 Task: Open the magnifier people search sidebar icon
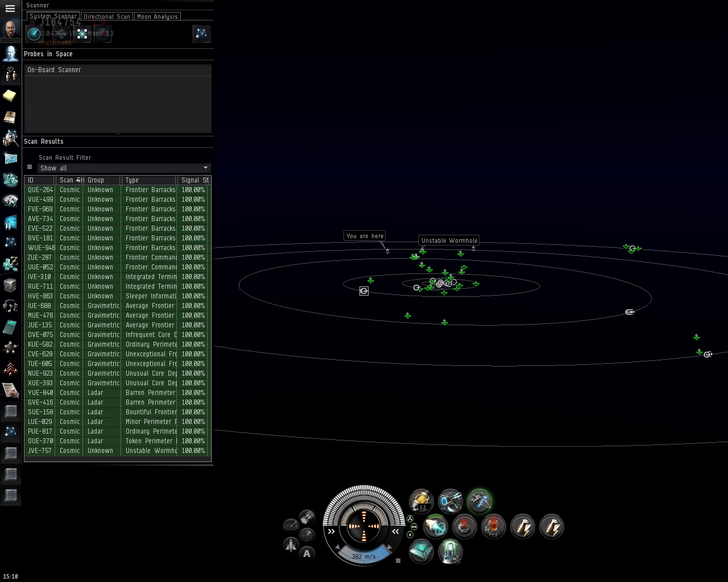(x=10, y=138)
